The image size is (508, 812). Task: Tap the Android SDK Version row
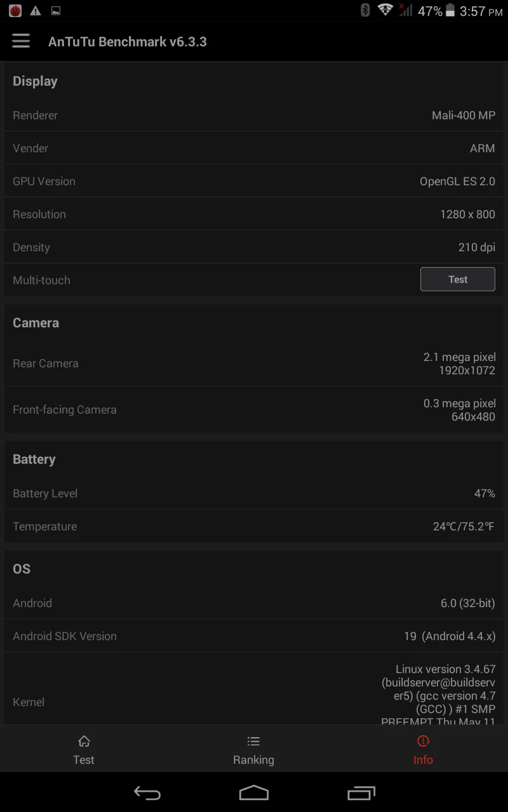tap(254, 636)
